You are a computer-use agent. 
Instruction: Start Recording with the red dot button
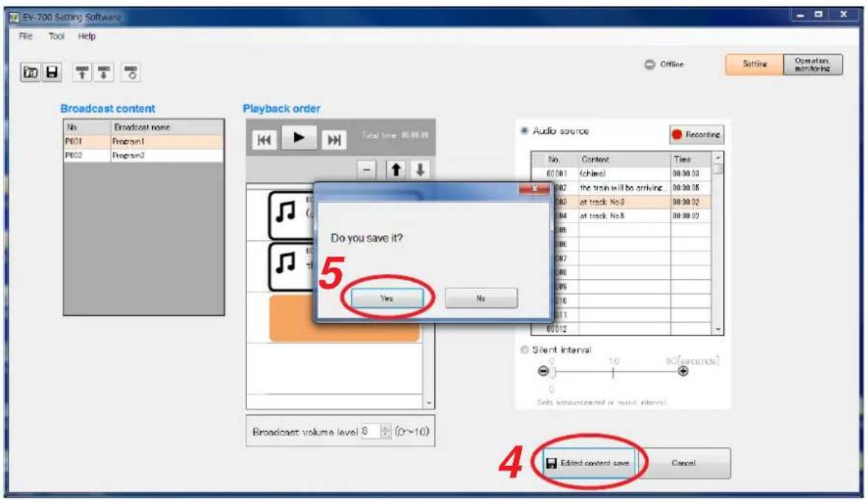[x=696, y=135]
